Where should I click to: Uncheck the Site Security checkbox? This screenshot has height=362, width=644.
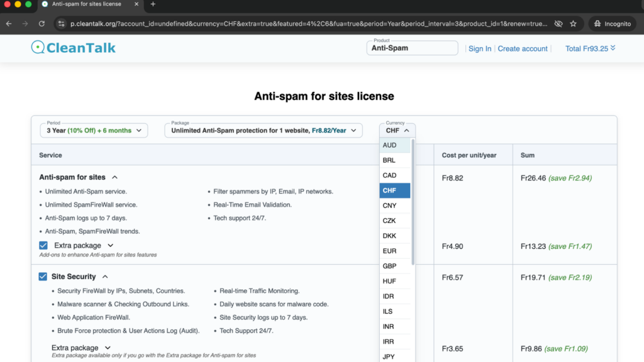point(43,277)
